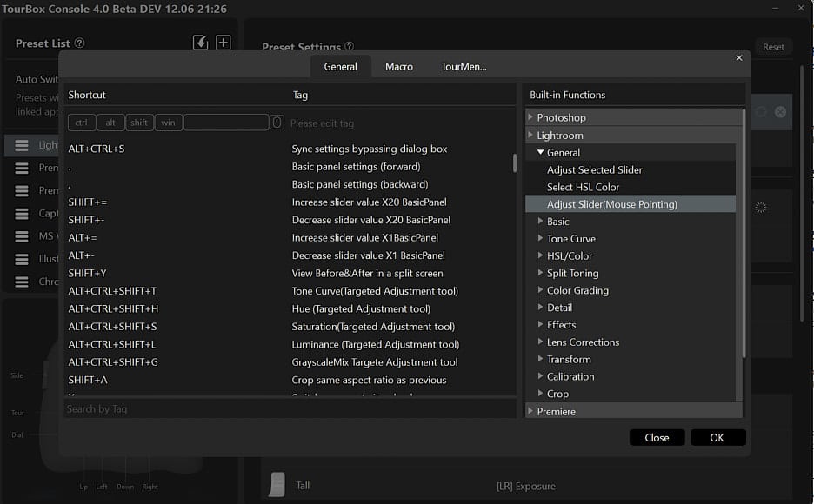814x504 pixels.
Task: Open the TourMen... tab
Action: pos(464,66)
